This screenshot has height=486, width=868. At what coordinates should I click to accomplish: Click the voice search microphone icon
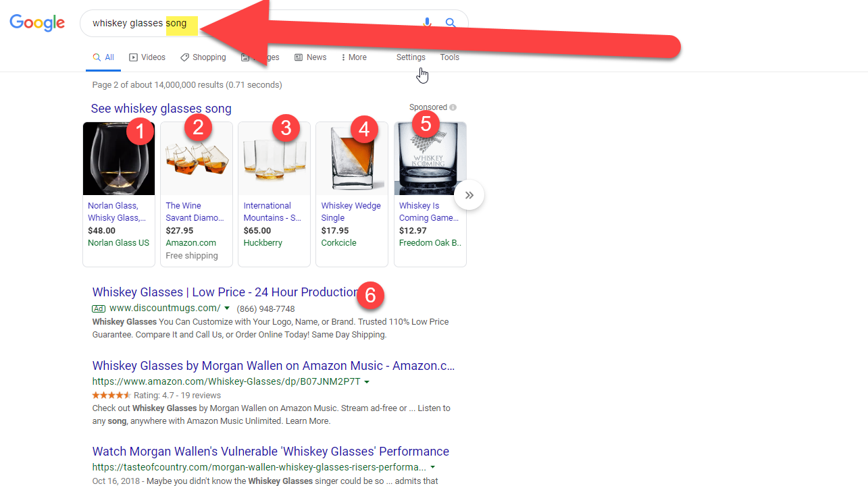tap(427, 23)
